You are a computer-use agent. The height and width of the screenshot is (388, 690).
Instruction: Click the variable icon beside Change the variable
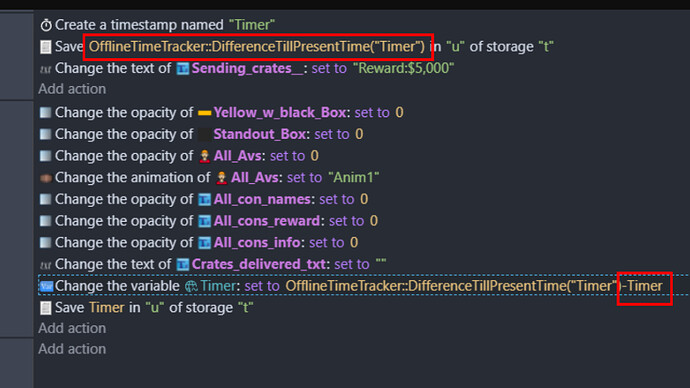point(46,286)
